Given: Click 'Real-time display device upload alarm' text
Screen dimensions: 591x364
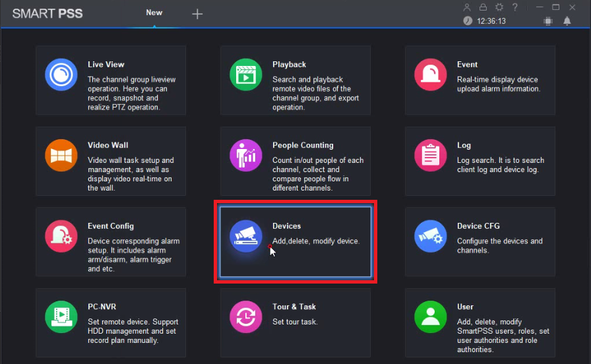Looking at the screenshot, I should tap(497, 84).
